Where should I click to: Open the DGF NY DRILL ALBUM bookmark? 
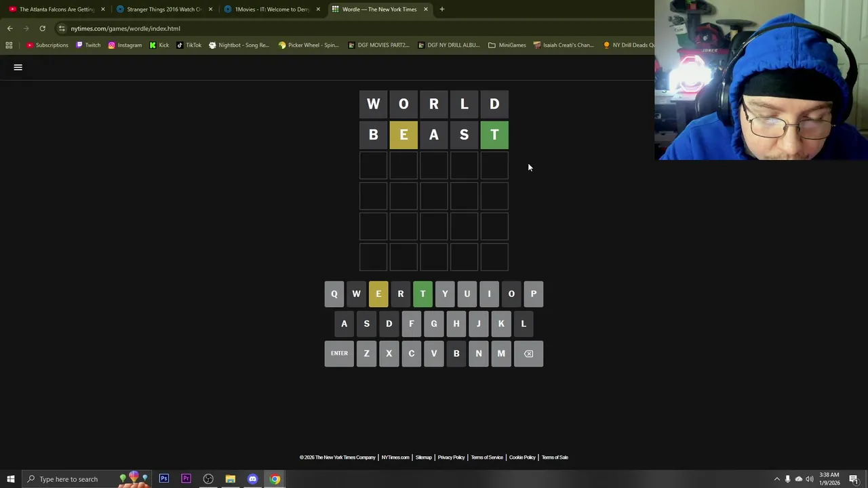449,45
